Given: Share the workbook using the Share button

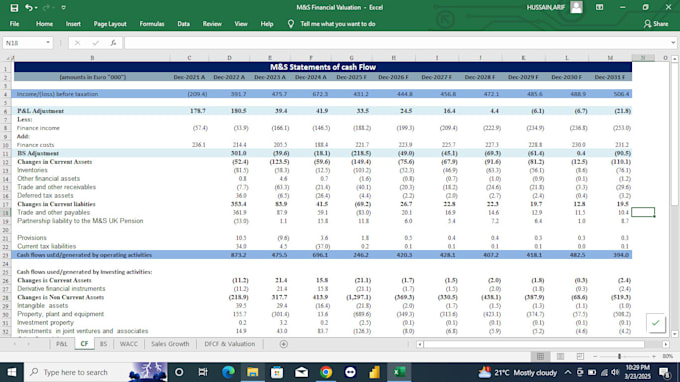Looking at the screenshot, I should [x=656, y=24].
